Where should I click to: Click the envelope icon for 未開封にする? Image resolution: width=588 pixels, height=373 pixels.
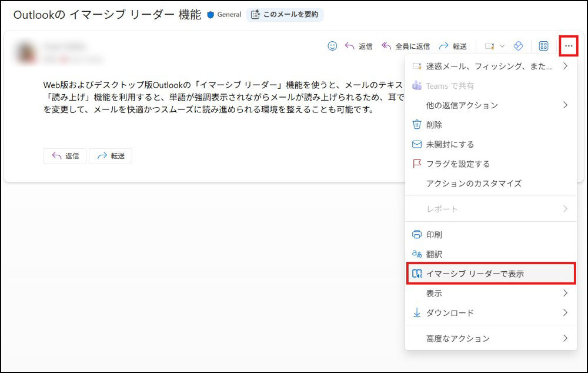point(417,145)
